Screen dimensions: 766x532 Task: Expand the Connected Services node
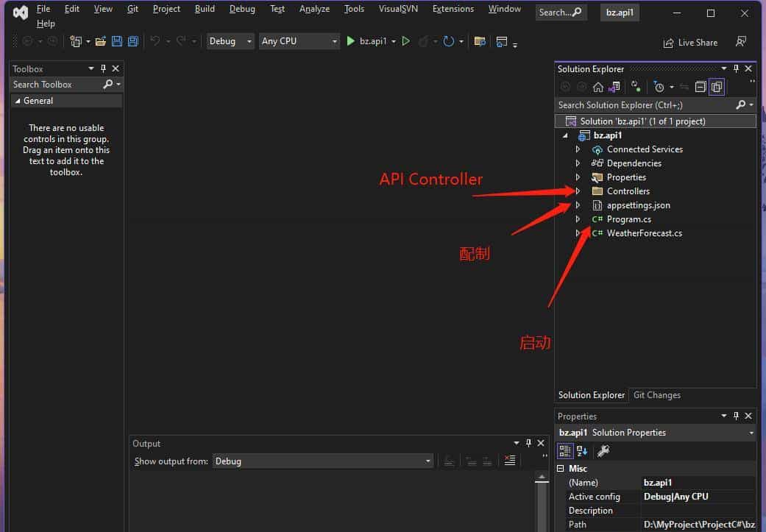[578, 149]
